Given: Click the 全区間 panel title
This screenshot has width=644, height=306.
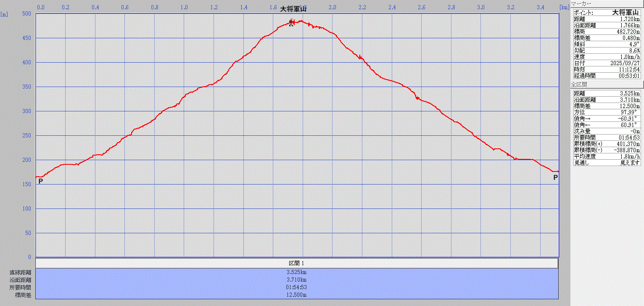Looking at the screenshot, I should click(x=582, y=84).
